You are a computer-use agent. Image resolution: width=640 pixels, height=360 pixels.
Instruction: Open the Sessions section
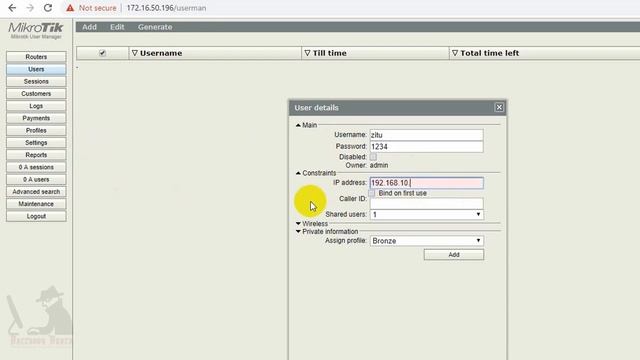pos(36,81)
